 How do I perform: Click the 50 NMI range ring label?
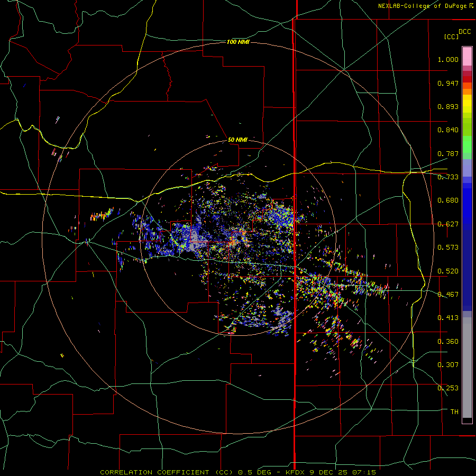click(237, 140)
